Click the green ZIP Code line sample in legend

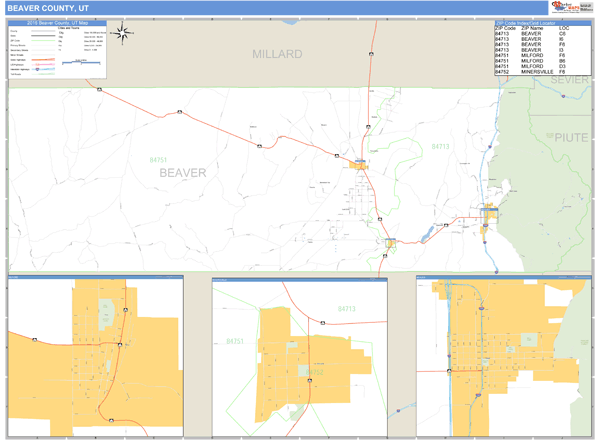(43, 41)
